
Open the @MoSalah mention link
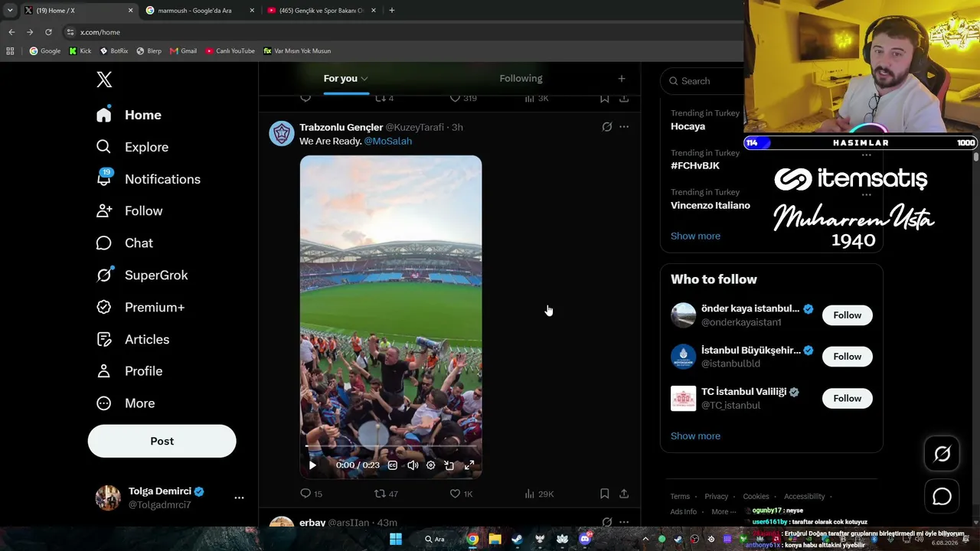[x=388, y=141]
